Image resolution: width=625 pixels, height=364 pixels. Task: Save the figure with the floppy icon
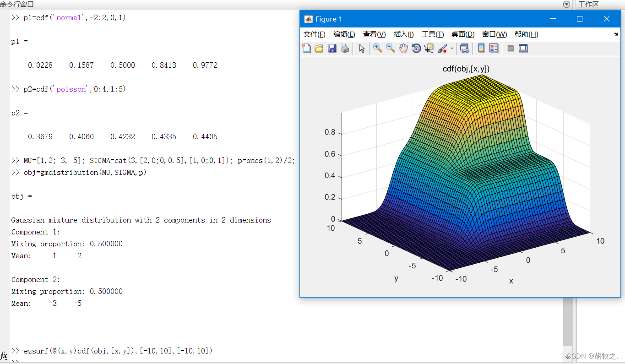(x=332, y=48)
